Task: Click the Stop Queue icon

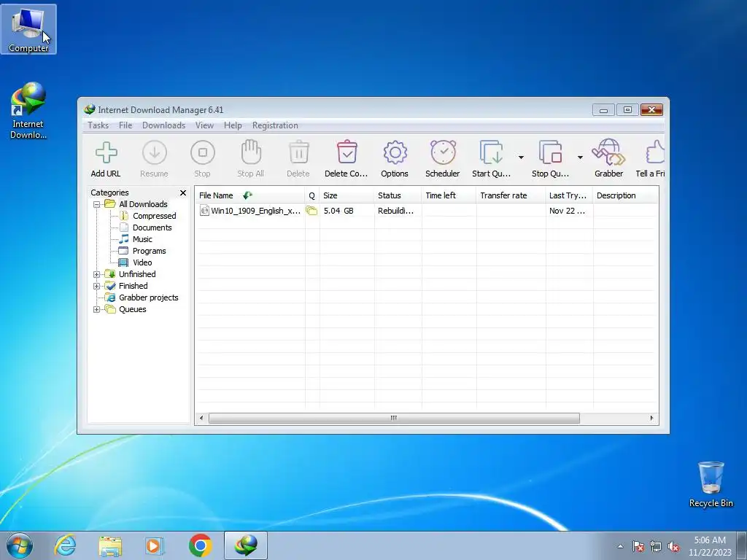Action: point(550,152)
